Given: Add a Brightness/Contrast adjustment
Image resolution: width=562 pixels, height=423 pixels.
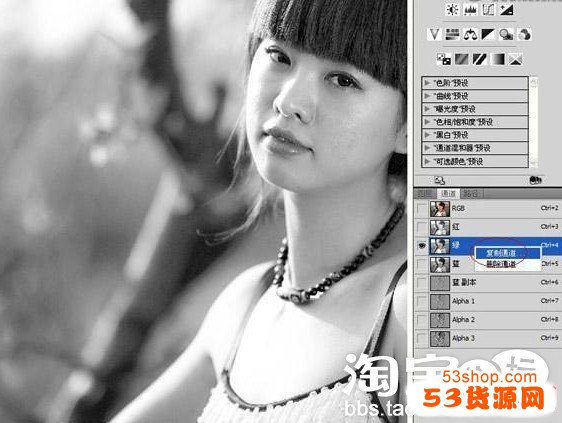Looking at the screenshot, I should [x=452, y=9].
